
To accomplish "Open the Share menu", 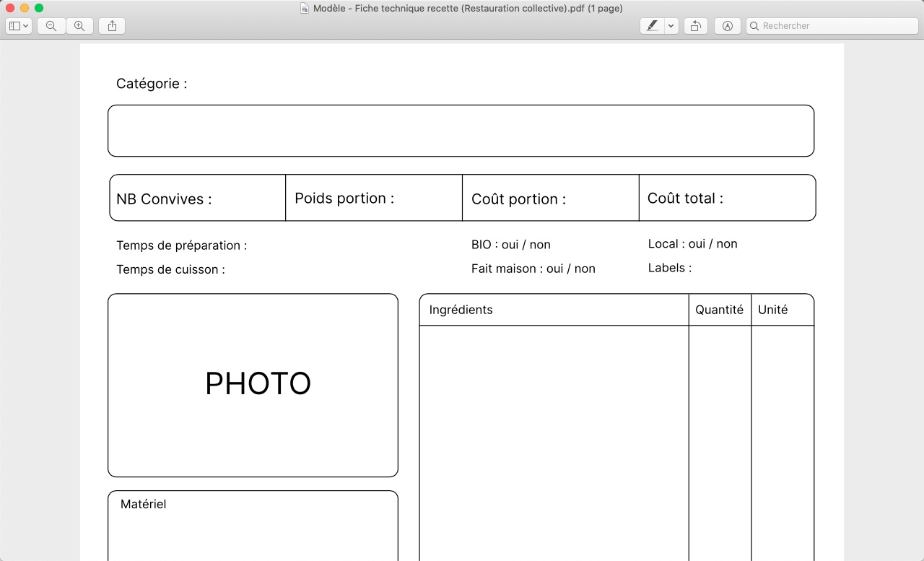I will 112,26.
